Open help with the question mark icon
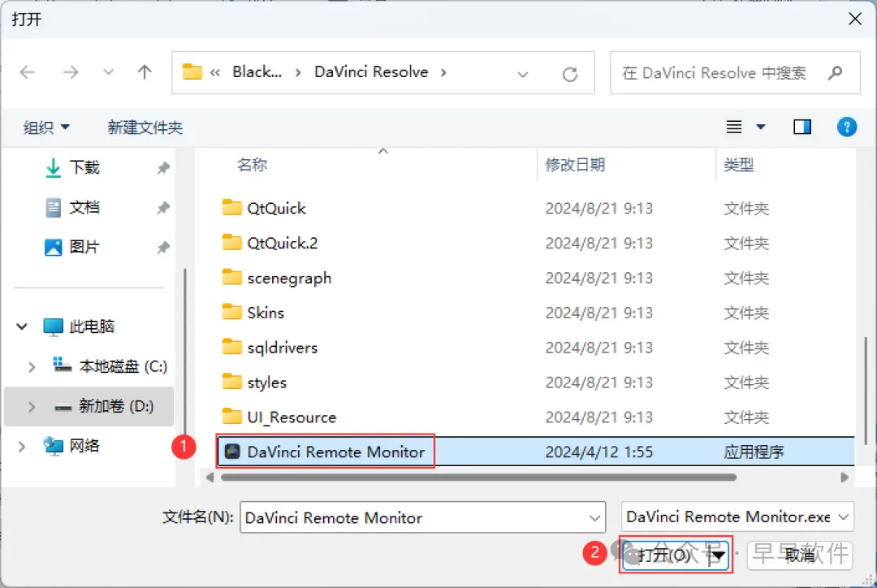877x588 pixels. click(846, 127)
